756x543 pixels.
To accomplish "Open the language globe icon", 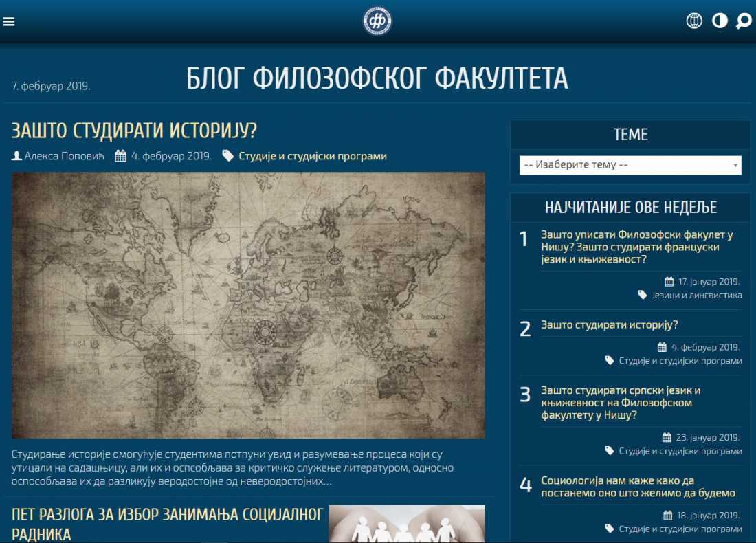I will tap(694, 21).
